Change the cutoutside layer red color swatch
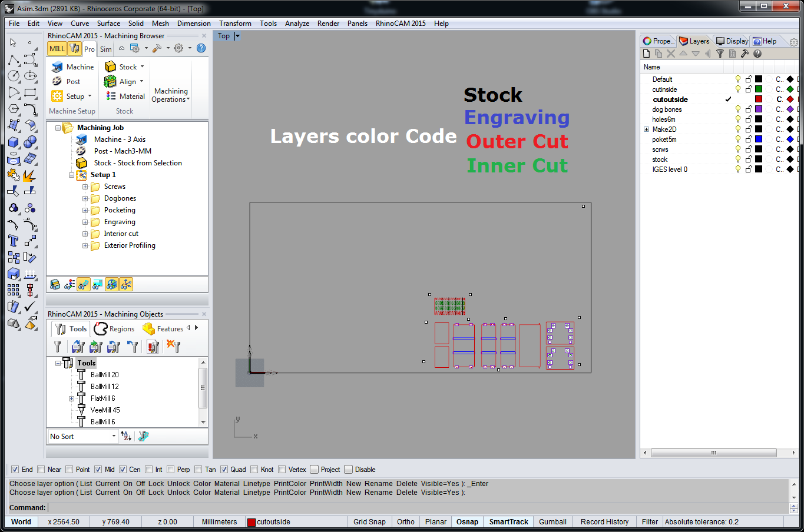The width and height of the screenshot is (804, 532). [759, 99]
